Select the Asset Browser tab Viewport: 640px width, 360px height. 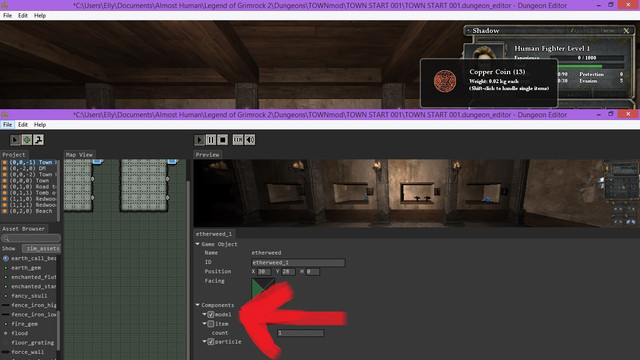(24, 229)
